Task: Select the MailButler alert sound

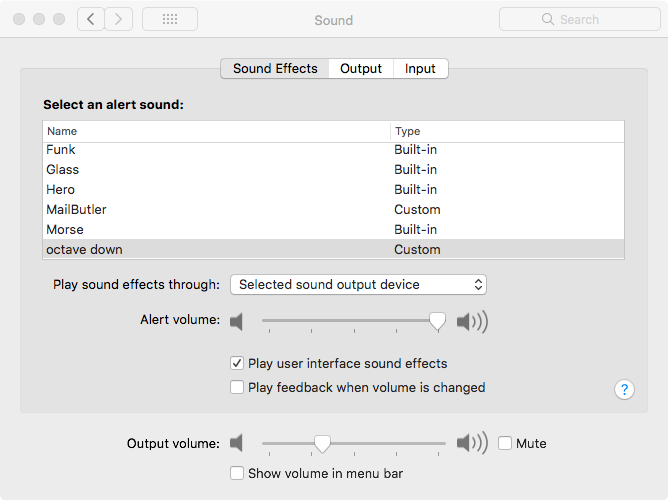Action: point(334,210)
